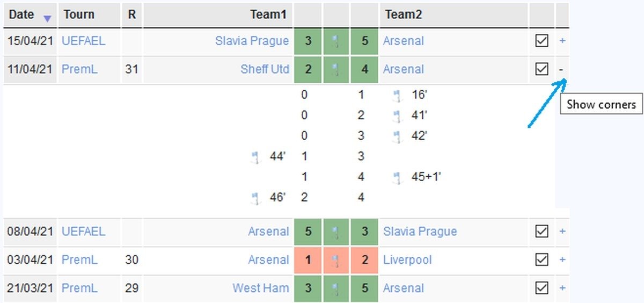Expand corners for 15/04/21 UEFAEL match

point(562,41)
